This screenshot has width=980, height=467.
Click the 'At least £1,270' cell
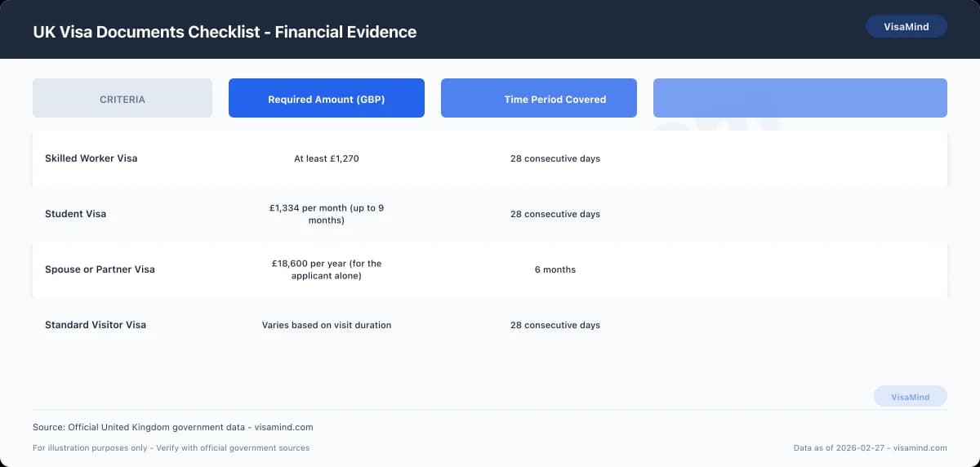(x=327, y=158)
